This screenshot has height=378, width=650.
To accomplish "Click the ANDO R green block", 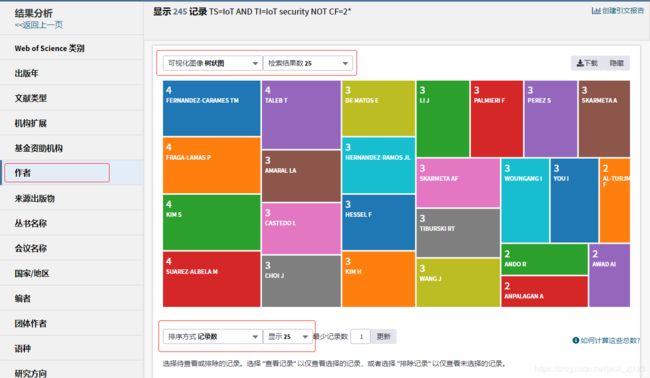I will point(544,259).
